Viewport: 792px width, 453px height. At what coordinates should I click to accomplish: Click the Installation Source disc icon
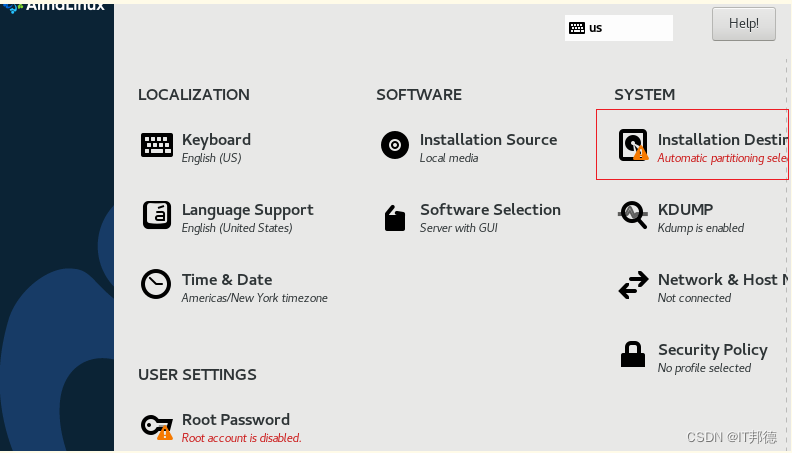(395, 145)
